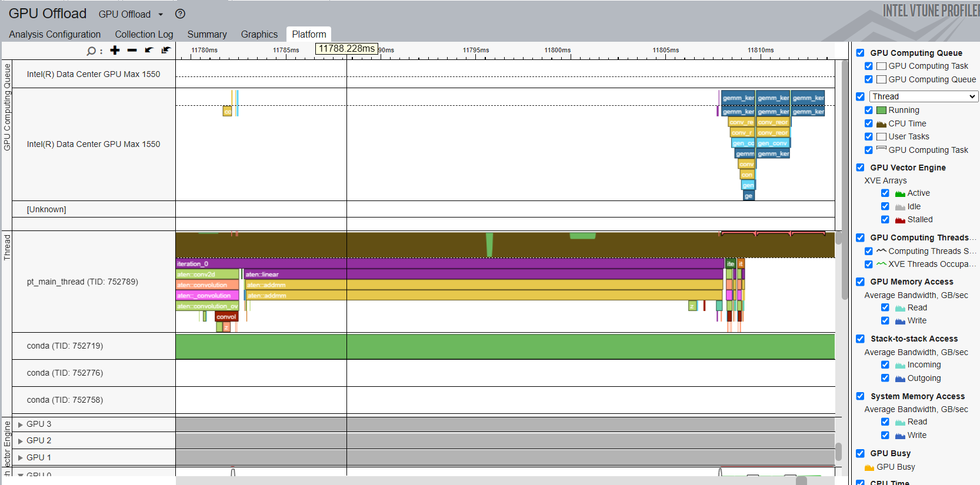Switch to the Summary tab
Viewport: 980px width, 485px height.
click(x=206, y=34)
